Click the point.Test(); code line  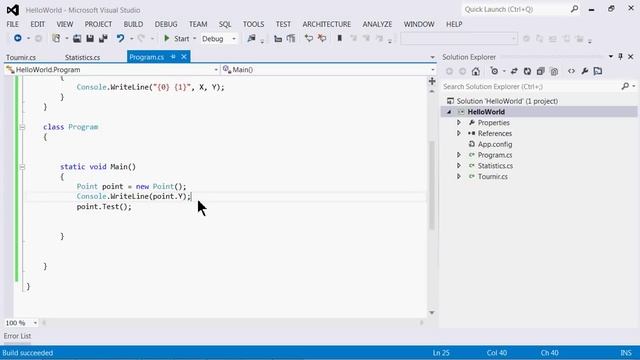104,207
